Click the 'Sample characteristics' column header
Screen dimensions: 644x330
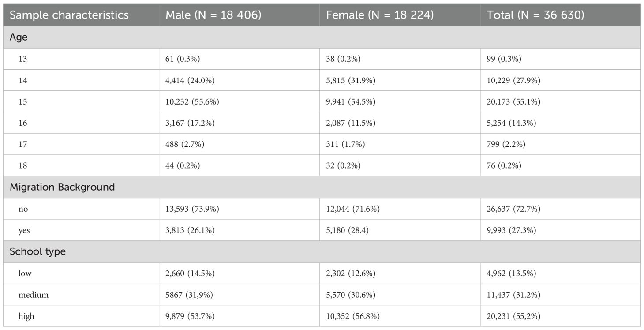(69, 15)
